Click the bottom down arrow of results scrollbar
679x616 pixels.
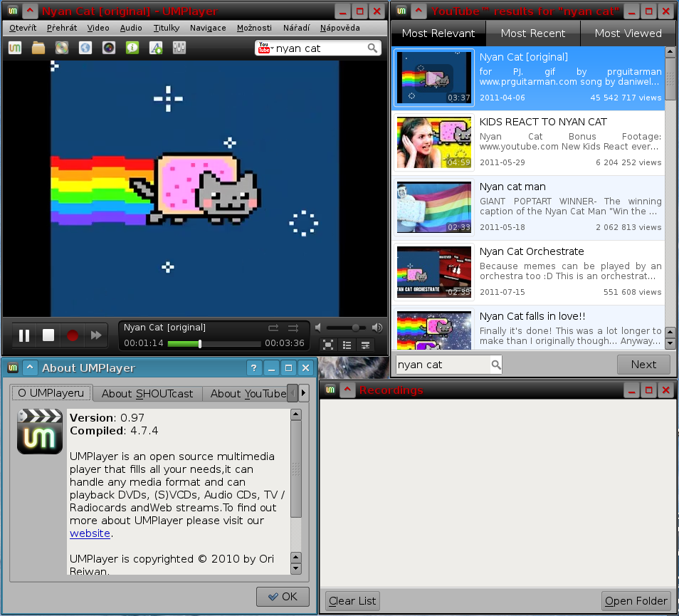point(670,343)
